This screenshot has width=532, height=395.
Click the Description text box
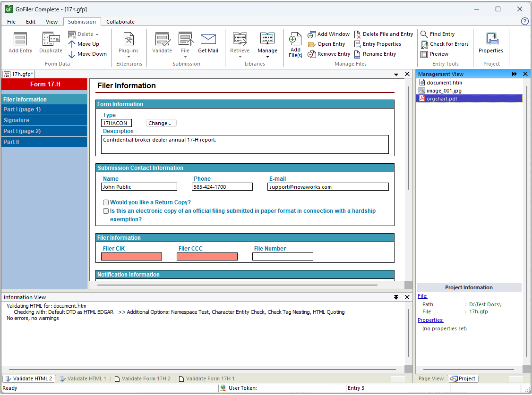[245, 145]
